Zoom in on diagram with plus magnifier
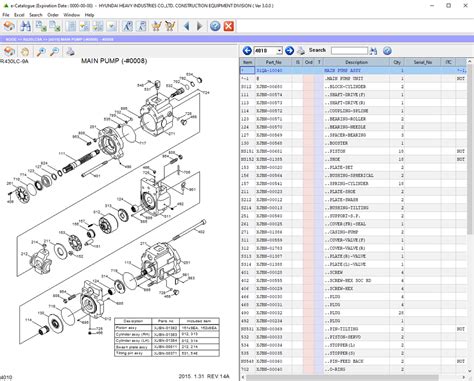This screenshot has height=381, width=474. click(x=41, y=51)
